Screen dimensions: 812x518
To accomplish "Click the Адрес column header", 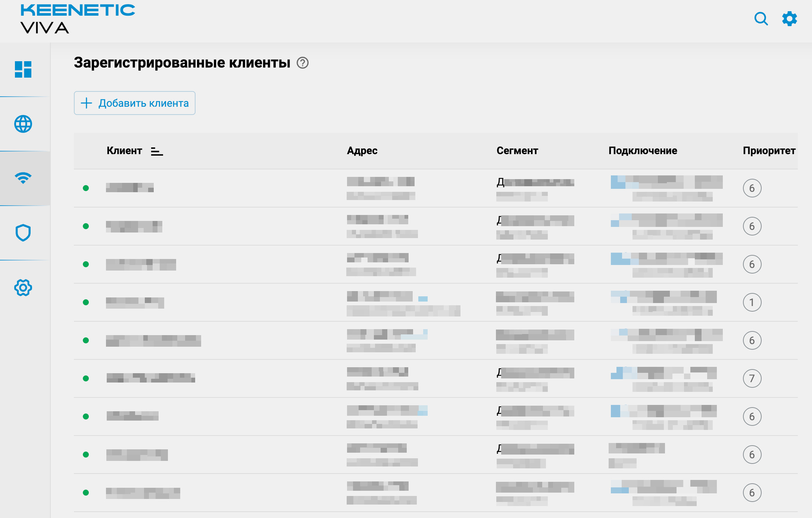I will point(362,151).
